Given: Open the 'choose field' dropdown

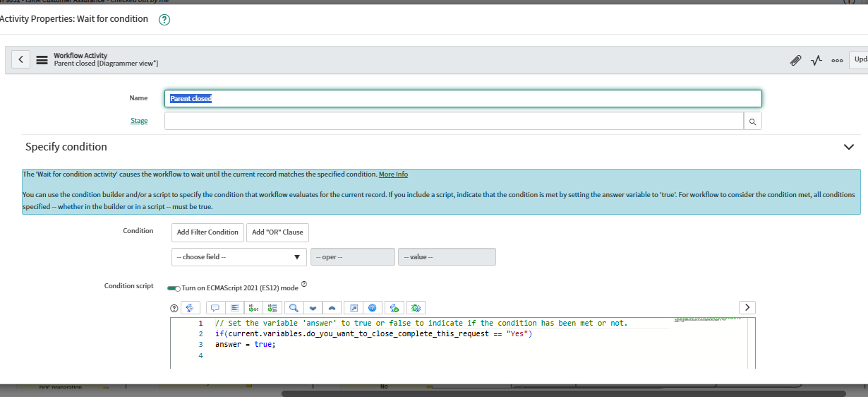Looking at the screenshot, I should pos(239,257).
